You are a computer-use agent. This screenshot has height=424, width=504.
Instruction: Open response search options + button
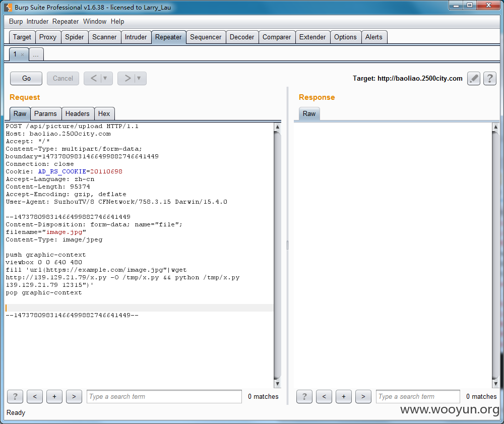(344, 396)
